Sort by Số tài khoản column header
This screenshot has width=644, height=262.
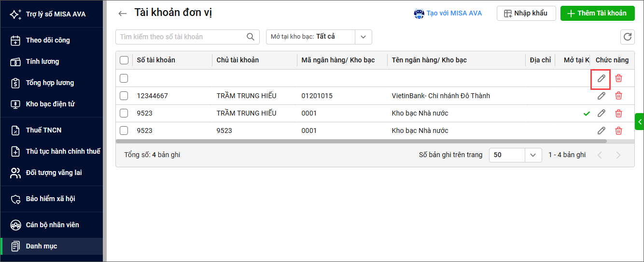point(156,60)
